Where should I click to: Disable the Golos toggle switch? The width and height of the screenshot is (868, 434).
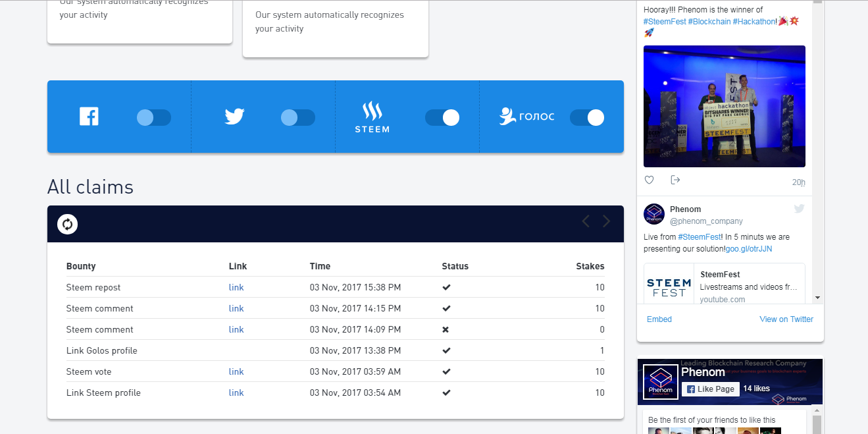(x=586, y=117)
